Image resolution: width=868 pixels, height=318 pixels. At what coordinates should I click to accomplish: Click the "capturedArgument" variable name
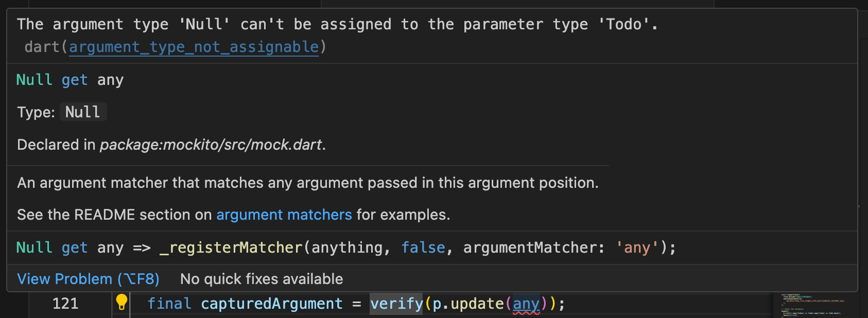click(x=271, y=304)
